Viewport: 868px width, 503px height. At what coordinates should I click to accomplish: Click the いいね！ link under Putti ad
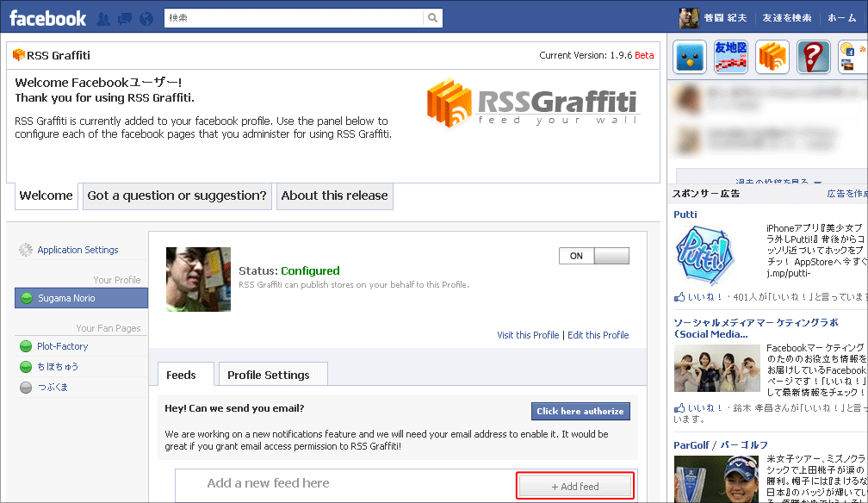point(705,297)
